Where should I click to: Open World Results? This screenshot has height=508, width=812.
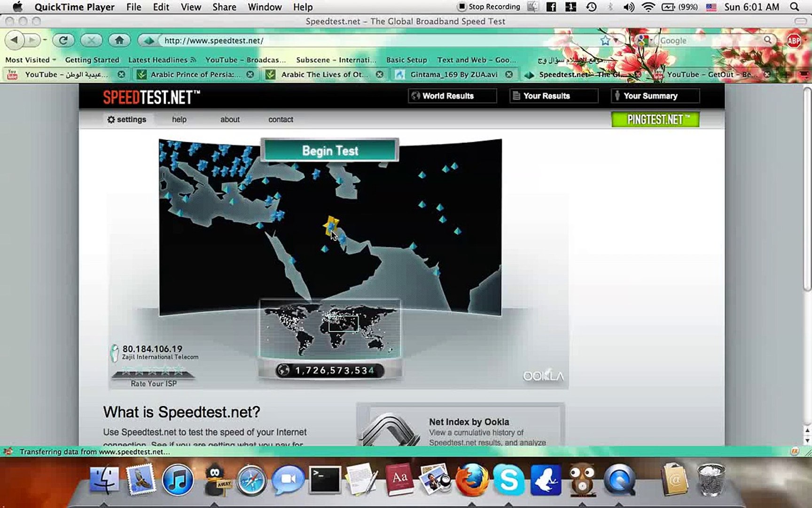point(452,96)
